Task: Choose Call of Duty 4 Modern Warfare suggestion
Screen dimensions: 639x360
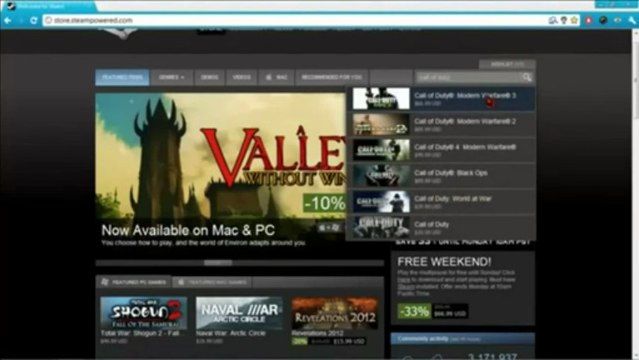Action: (441, 150)
